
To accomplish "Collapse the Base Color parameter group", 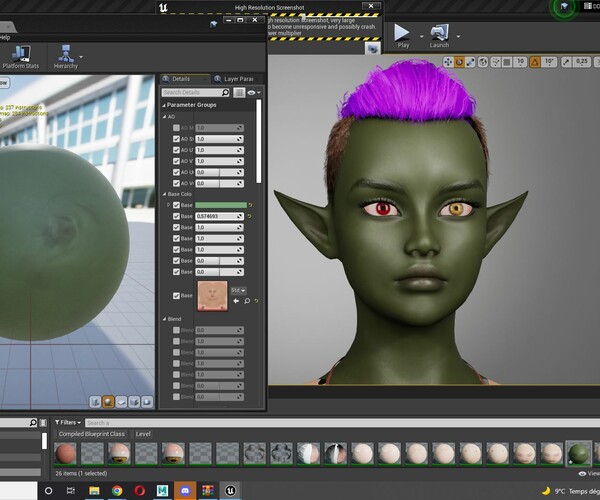I will [x=165, y=194].
